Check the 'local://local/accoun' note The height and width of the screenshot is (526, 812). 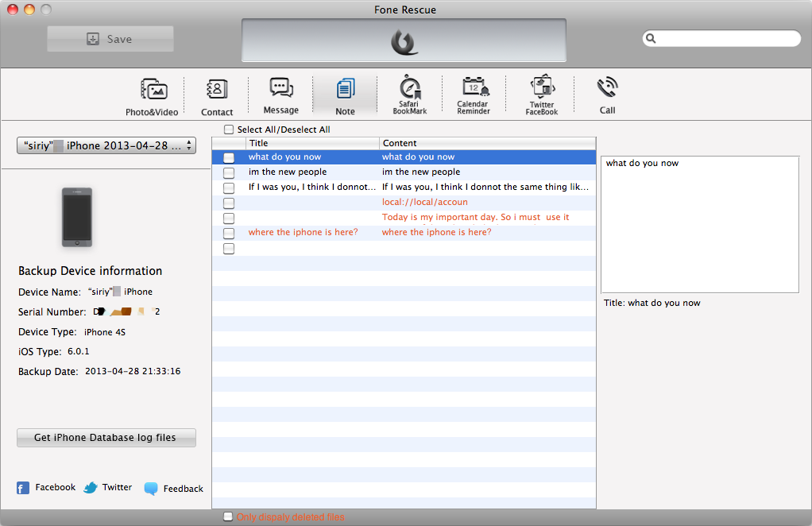tap(229, 203)
